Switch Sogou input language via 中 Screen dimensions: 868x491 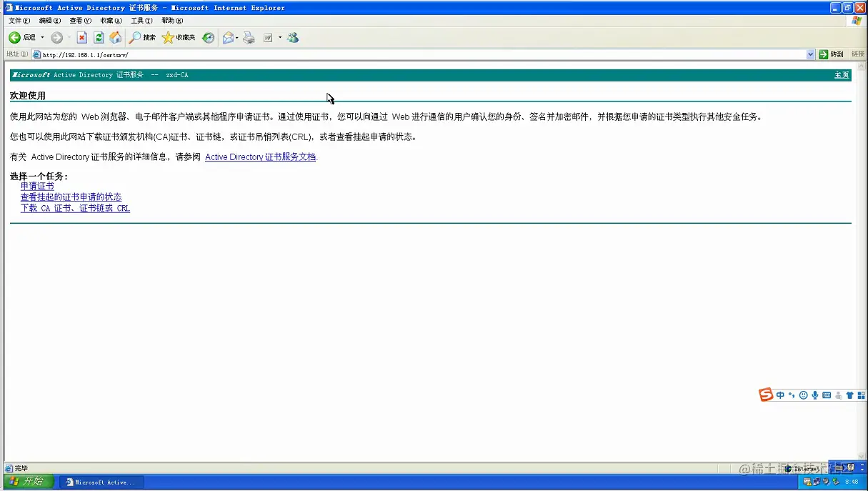(x=780, y=395)
